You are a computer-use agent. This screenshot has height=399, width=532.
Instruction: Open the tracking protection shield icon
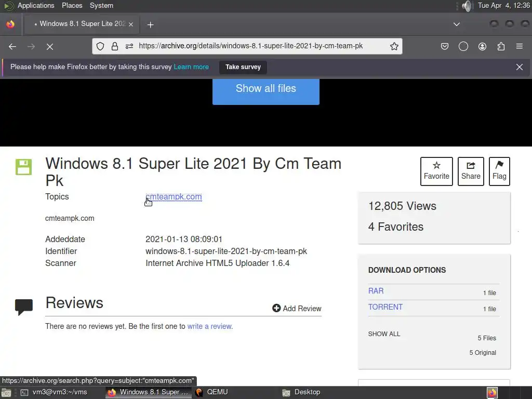(x=100, y=46)
